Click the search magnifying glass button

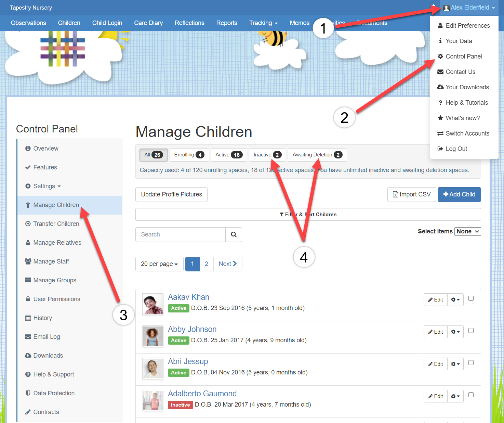tap(234, 234)
